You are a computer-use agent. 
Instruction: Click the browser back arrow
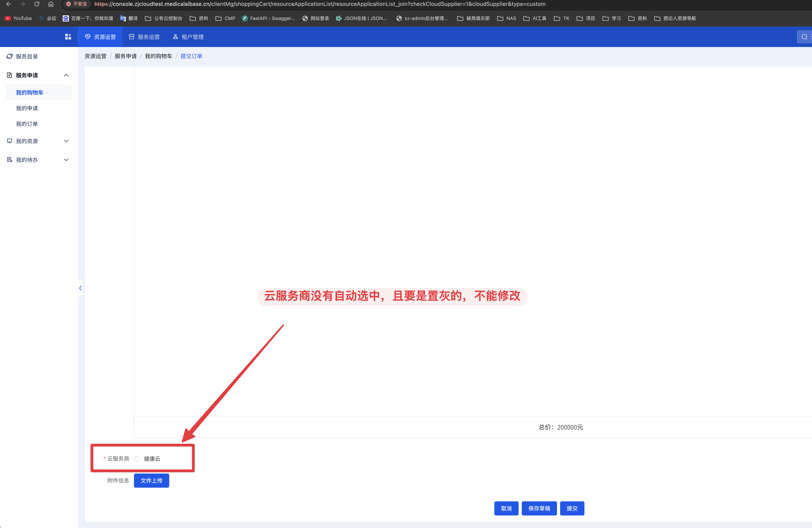pos(9,4)
